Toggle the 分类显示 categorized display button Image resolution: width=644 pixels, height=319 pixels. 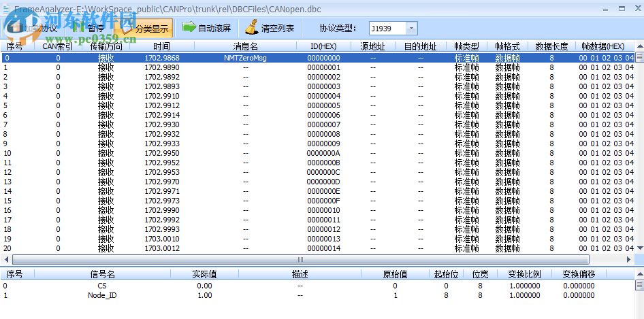[x=144, y=29]
